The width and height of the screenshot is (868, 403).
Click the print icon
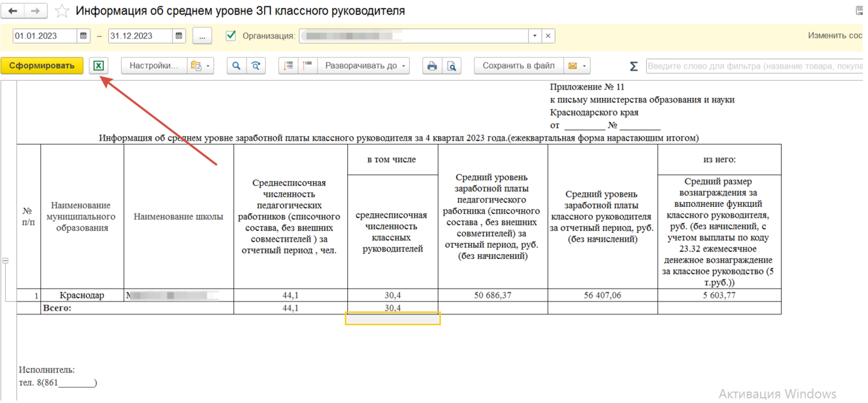(432, 66)
